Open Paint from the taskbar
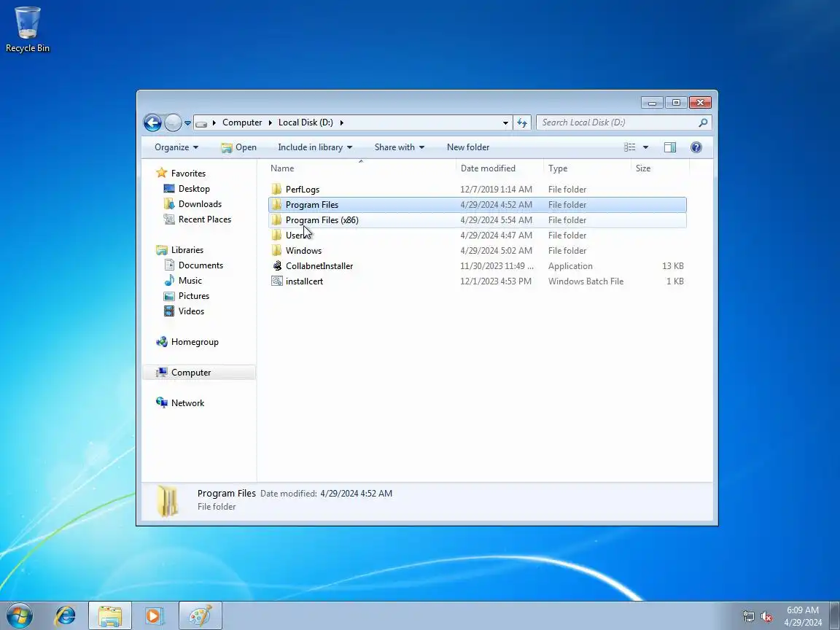This screenshot has height=630, width=840. (x=200, y=615)
